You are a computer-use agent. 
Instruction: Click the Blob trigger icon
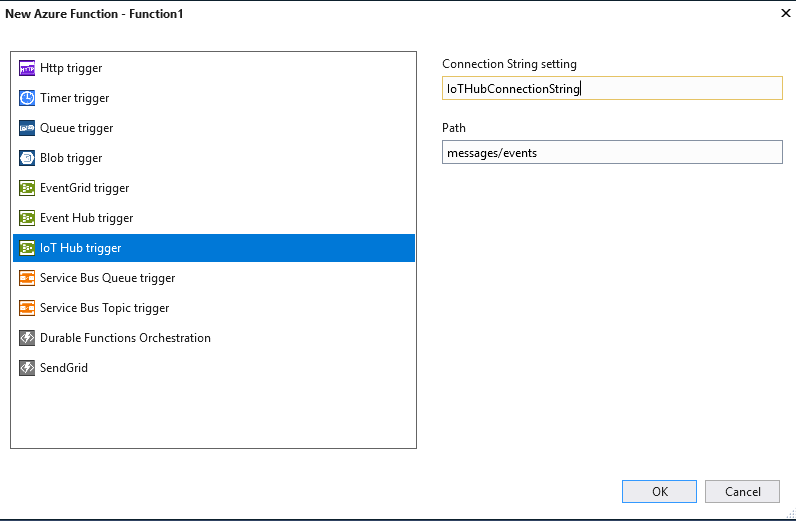click(x=27, y=158)
